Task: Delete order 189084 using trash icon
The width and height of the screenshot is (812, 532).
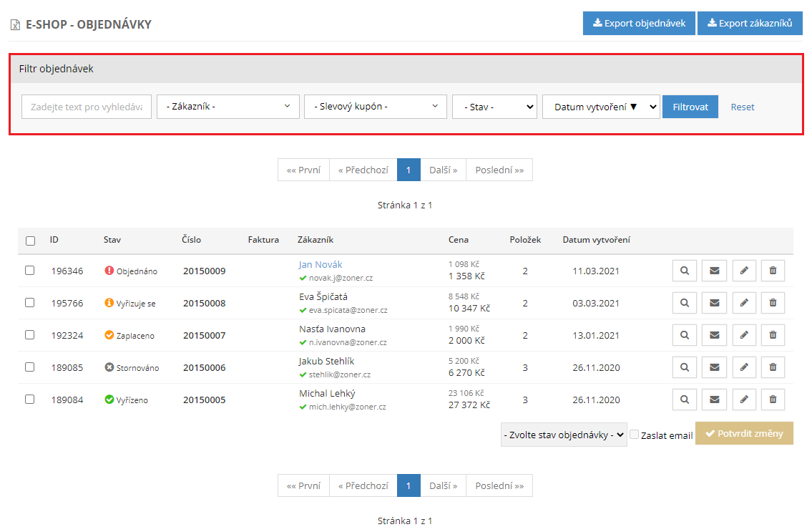Action: click(x=773, y=400)
